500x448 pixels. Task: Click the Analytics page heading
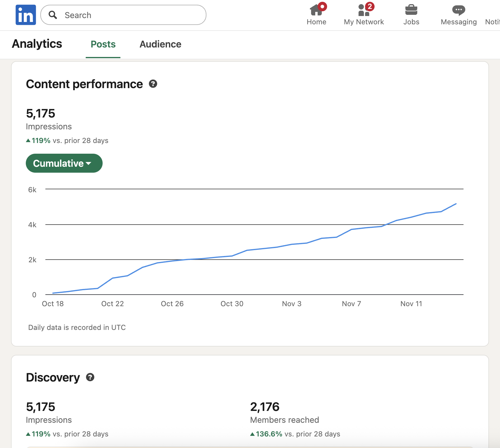[x=37, y=44]
